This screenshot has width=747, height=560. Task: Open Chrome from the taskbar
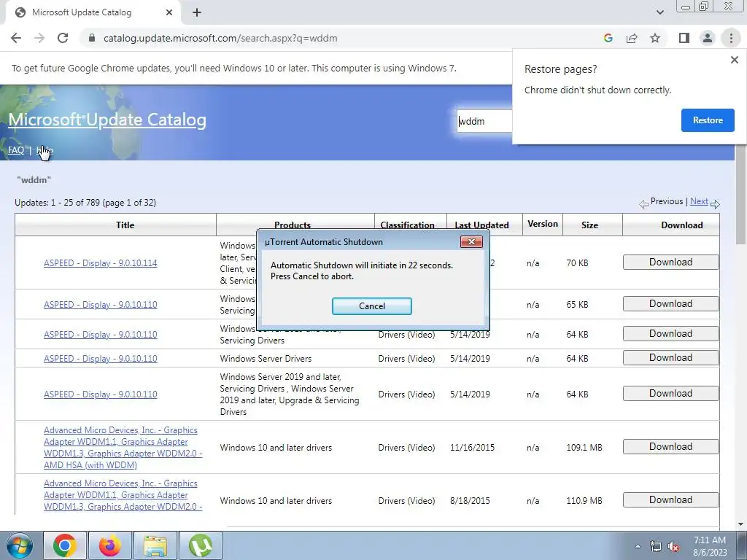click(x=65, y=545)
